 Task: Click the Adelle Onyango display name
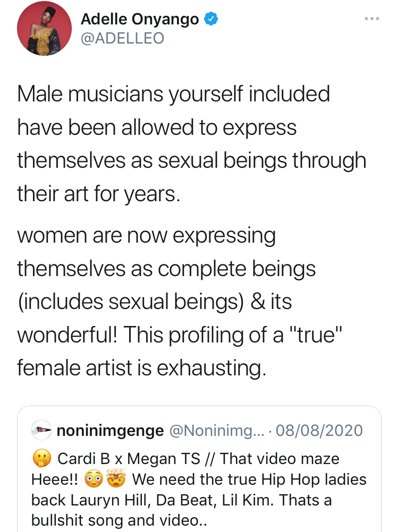140,20
